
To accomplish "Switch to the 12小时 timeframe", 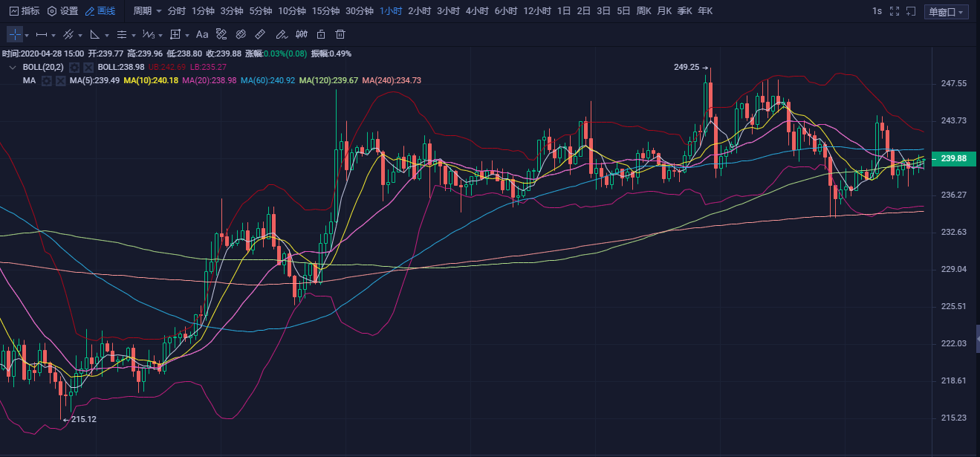I will click(x=537, y=11).
